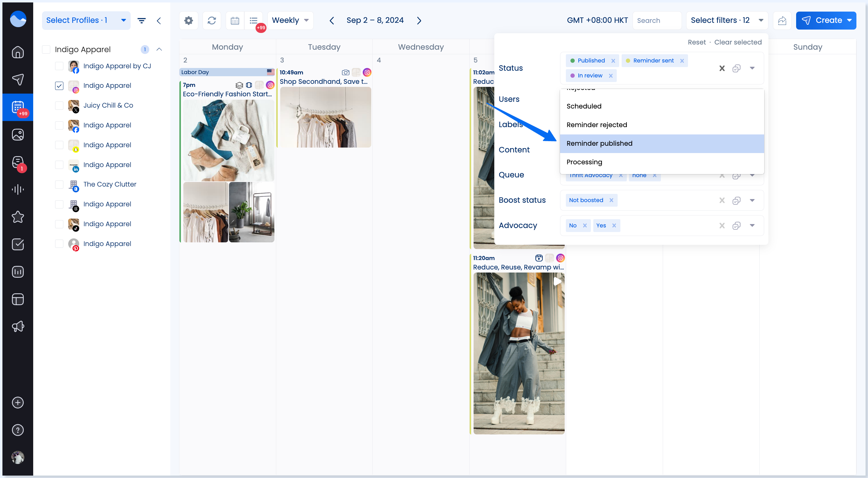The width and height of the screenshot is (868, 478).
Task: Collapse the Indigo Apparel group chevron
Action: (159, 49)
